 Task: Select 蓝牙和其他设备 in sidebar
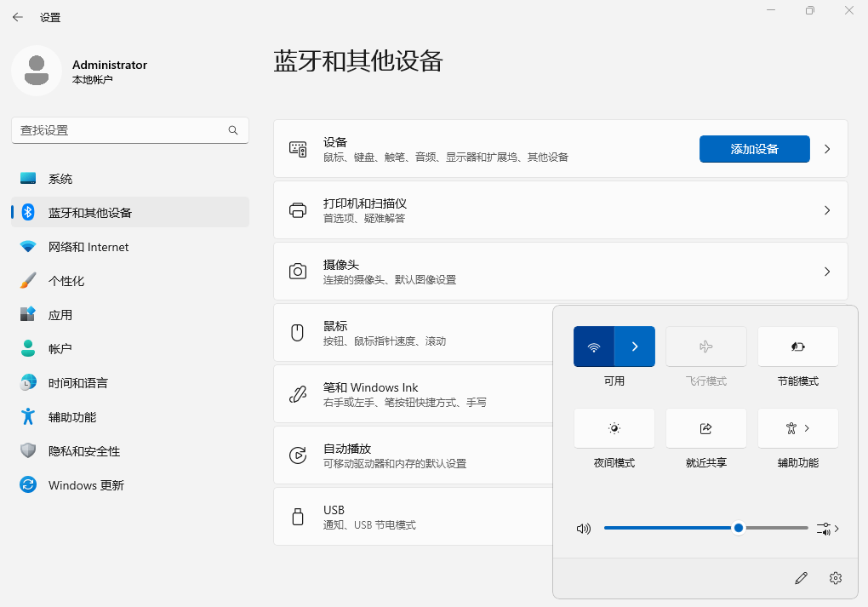coord(130,212)
